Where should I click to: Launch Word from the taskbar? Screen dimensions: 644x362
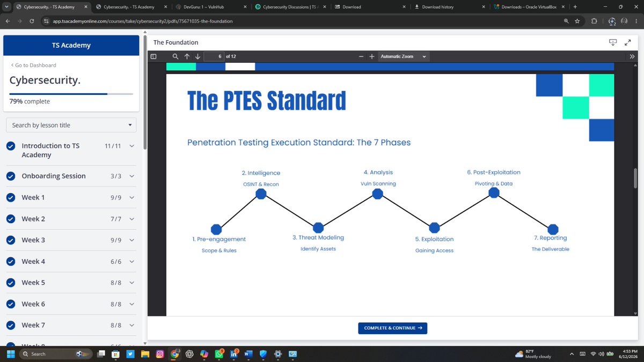pyautogui.click(x=248, y=354)
